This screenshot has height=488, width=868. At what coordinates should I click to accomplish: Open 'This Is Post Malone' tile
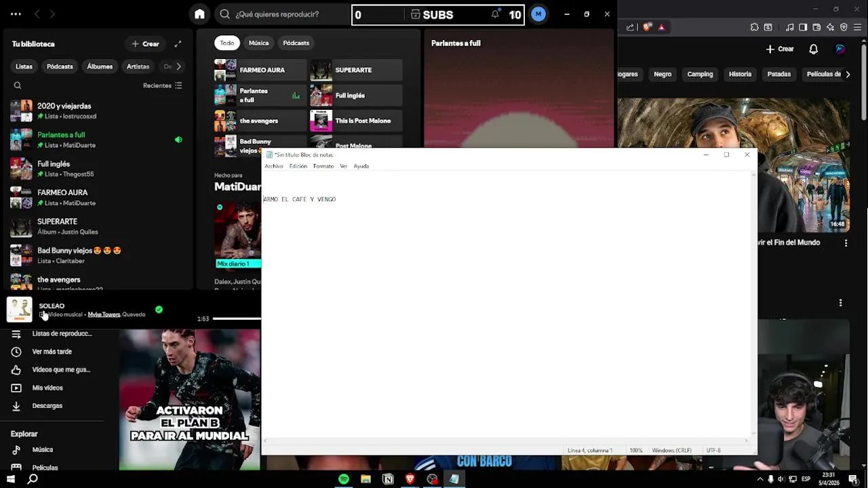click(x=356, y=121)
